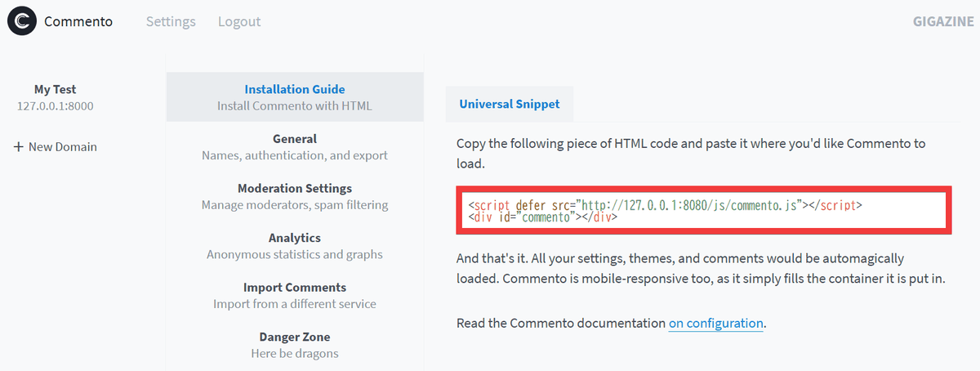
Task: Open the Settings page from top navigation
Action: click(171, 22)
